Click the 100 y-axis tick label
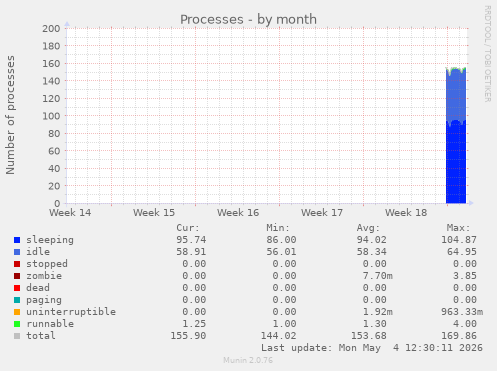The width and height of the screenshot is (497, 371). tap(51, 116)
